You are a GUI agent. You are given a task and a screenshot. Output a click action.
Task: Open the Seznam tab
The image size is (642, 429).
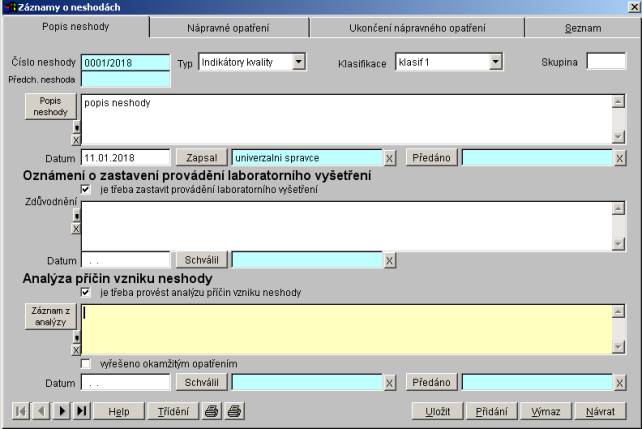click(581, 27)
